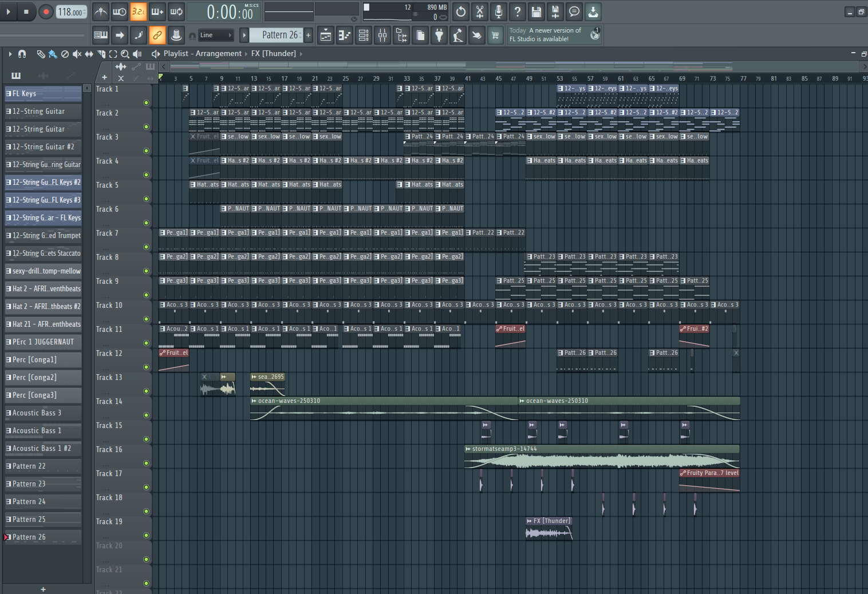The image size is (868, 594).
Task: Open the Playlist view
Action: (x=325, y=35)
